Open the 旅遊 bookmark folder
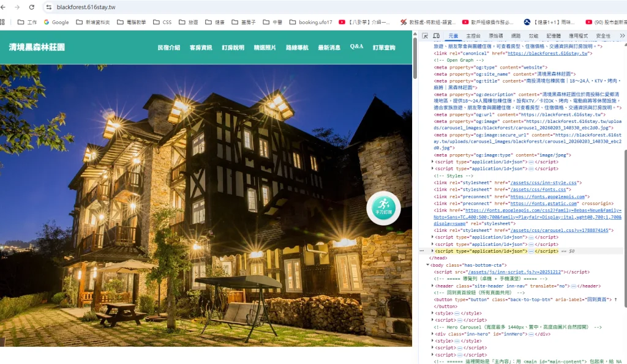The height and width of the screenshot is (364, 627). click(x=189, y=23)
